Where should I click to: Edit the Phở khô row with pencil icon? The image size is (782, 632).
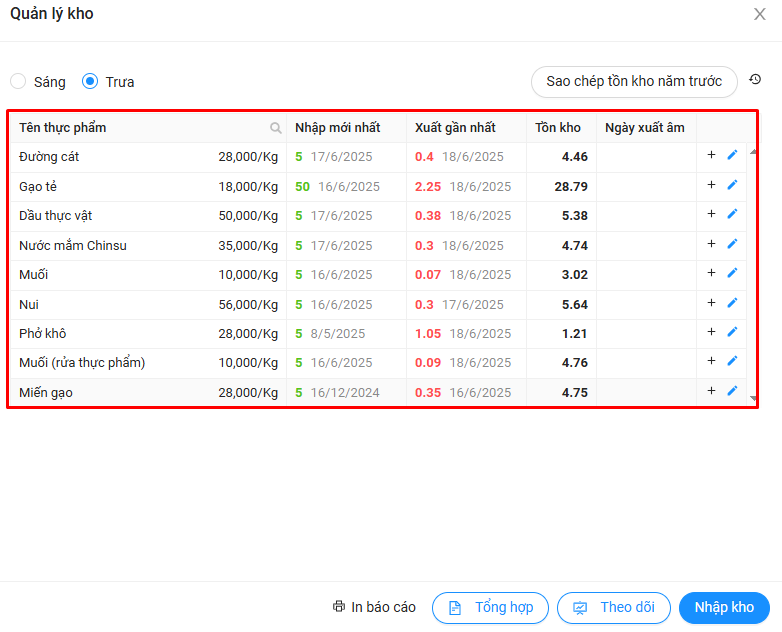tap(732, 332)
